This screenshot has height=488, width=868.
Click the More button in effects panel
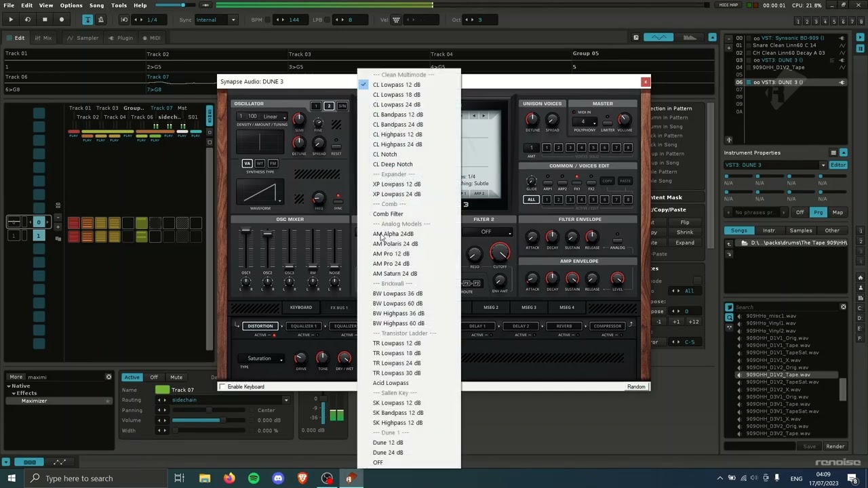16,377
